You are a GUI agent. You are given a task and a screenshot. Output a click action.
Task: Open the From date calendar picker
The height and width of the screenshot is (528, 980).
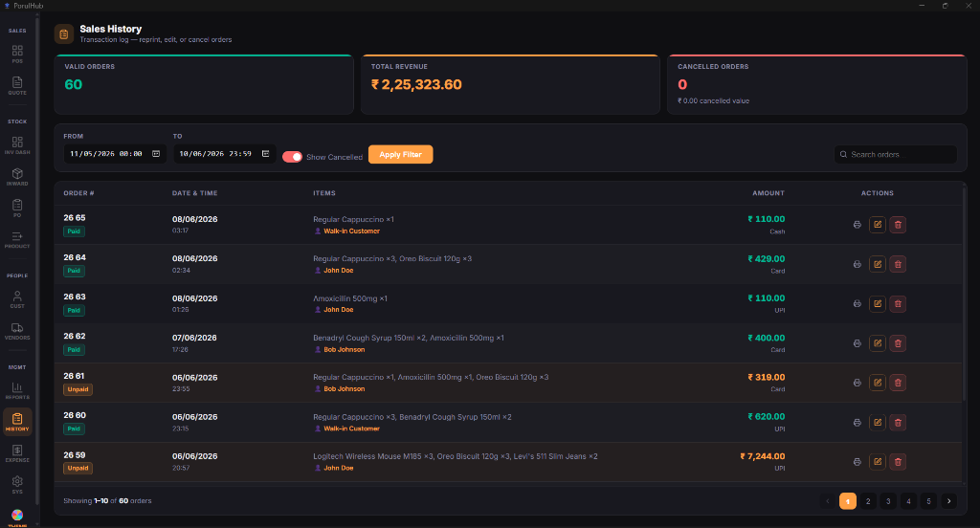coord(156,154)
